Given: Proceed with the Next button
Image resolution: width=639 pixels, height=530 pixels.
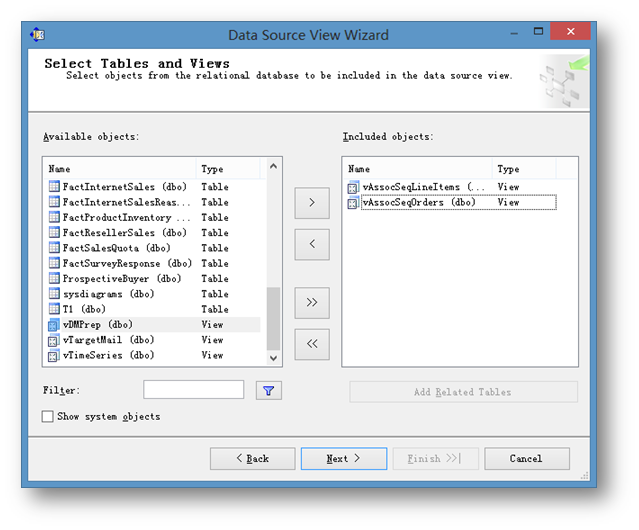Looking at the screenshot, I should pyautogui.click(x=344, y=459).
